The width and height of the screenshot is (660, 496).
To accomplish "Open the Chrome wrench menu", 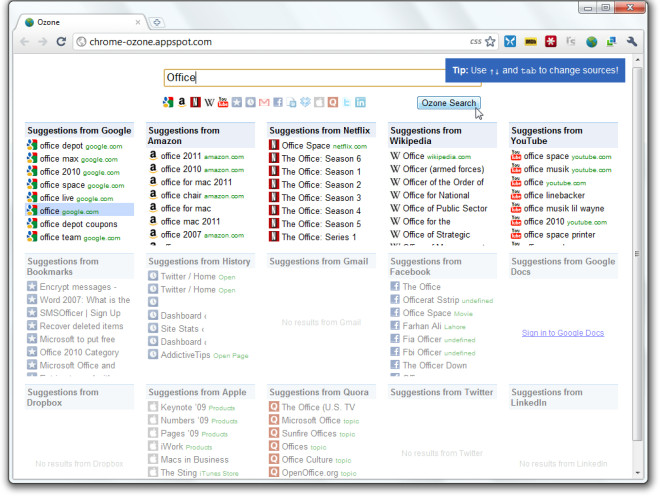I will [x=632, y=41].
